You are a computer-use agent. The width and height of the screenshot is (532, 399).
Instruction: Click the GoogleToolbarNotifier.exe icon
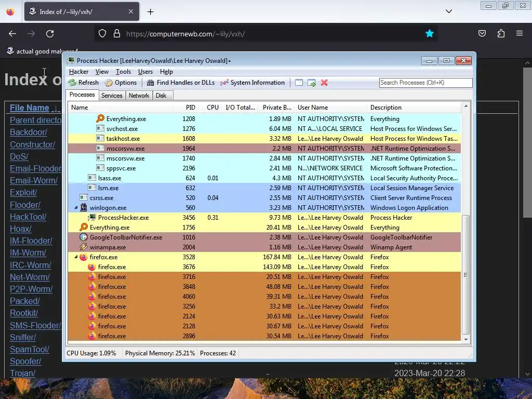pyautogui.click(x=84, y=237)
